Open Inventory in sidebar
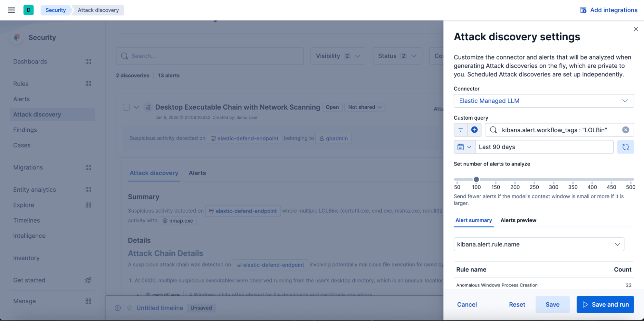 26,258
